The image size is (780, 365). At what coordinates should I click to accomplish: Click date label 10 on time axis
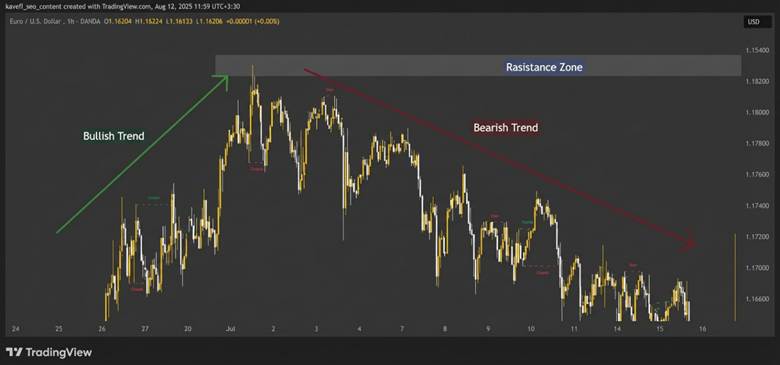(531, 329)
